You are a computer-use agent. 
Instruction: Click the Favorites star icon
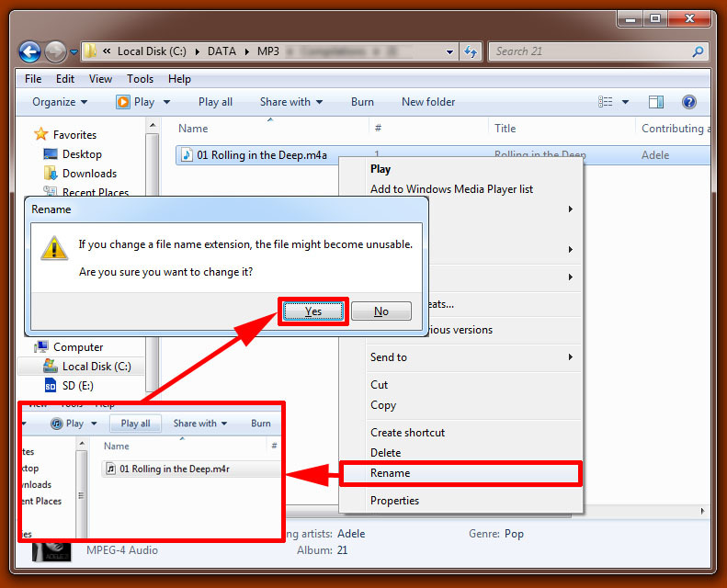pos(41,134)
